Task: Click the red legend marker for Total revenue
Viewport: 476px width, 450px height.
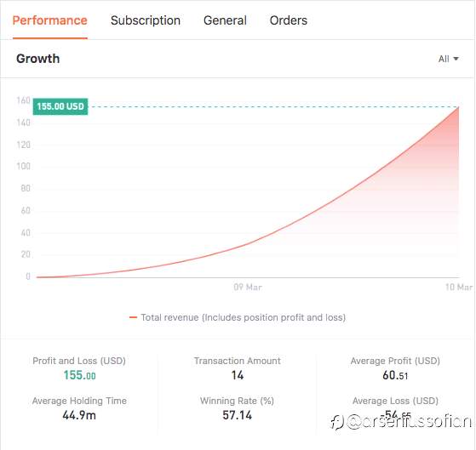Action: point(133,317)
